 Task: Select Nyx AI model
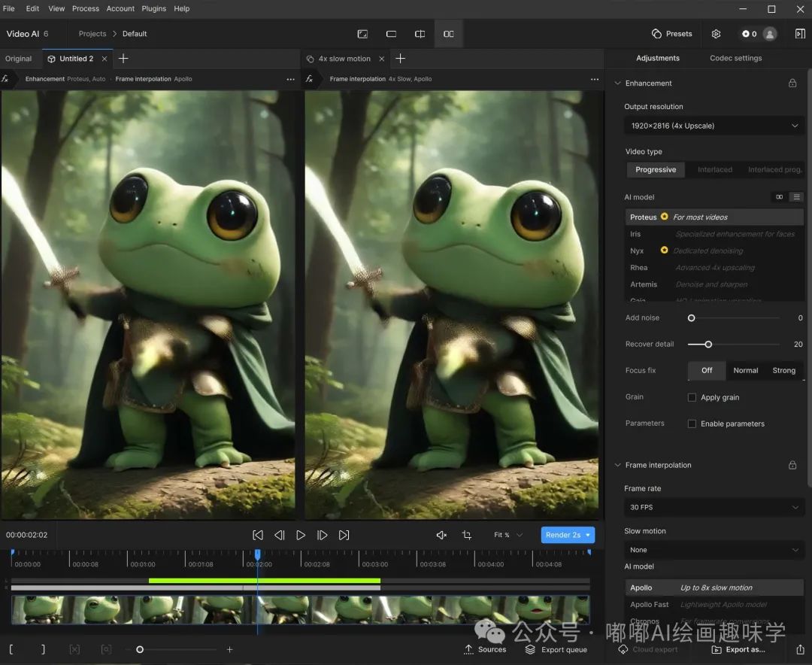pyautogui.click(x=715, y=251)
